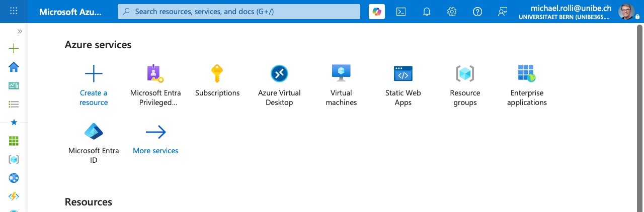Open the Static Web Apps icon
This screenshot has width=644, height=212.
[x=403, y=73]
